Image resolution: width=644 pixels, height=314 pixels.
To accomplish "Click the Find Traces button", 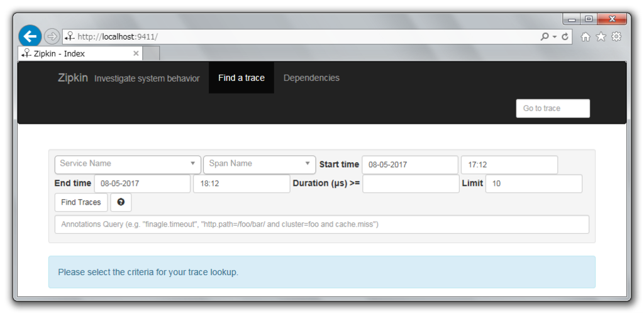I will [x=81, y=202].
